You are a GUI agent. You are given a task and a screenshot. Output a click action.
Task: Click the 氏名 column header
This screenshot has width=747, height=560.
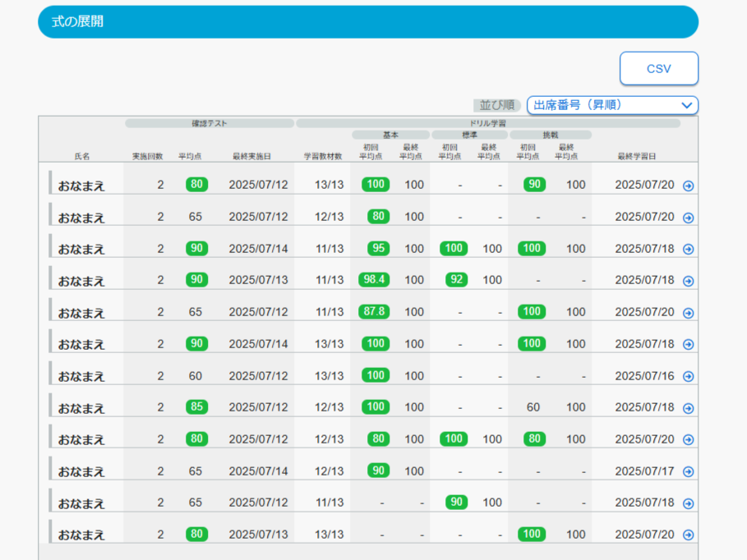point(82,155)
